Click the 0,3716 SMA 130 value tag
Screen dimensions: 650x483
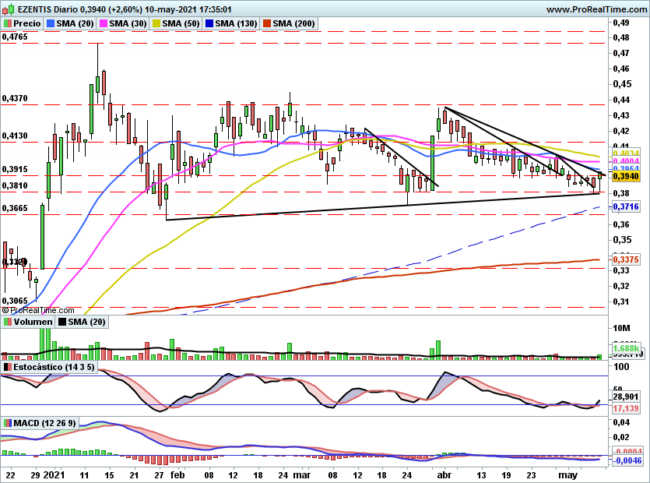626,206
